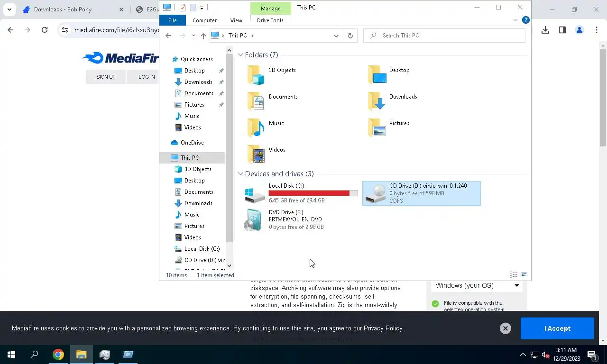607x364 pixels.
Task: Open File Explorer help question mark
Action: pyautogui.click(x=525, y=20)
